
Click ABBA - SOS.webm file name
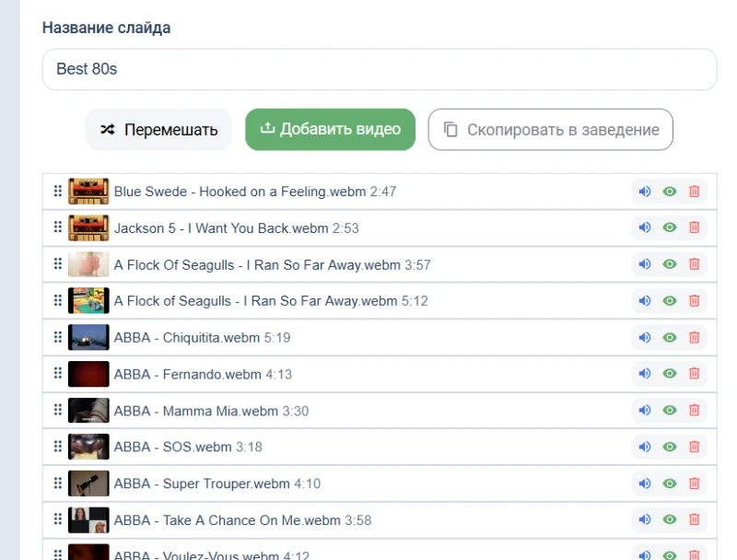tap(173, 447)
